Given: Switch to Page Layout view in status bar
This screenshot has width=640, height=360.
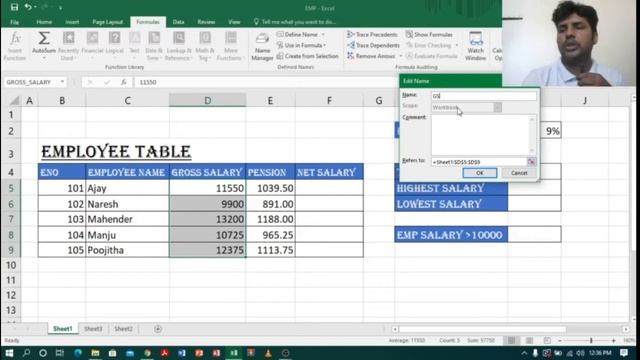Looking at the screenshot, I should (x=529, y=340).
